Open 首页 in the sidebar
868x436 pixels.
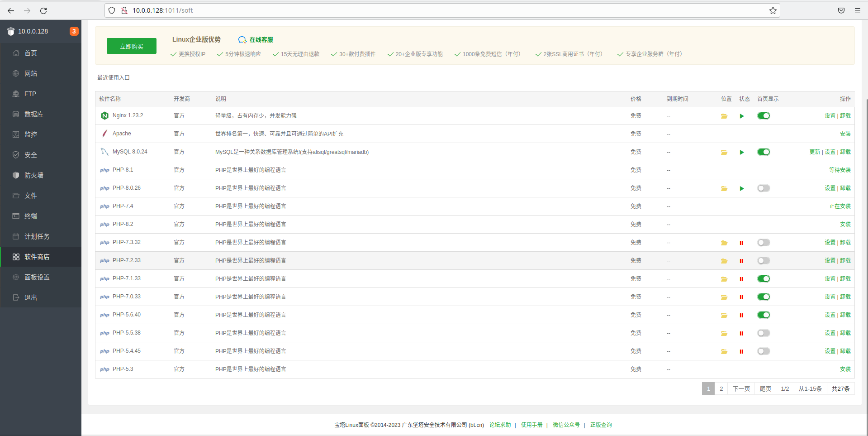pyautogui.click(x=41, y=53)
